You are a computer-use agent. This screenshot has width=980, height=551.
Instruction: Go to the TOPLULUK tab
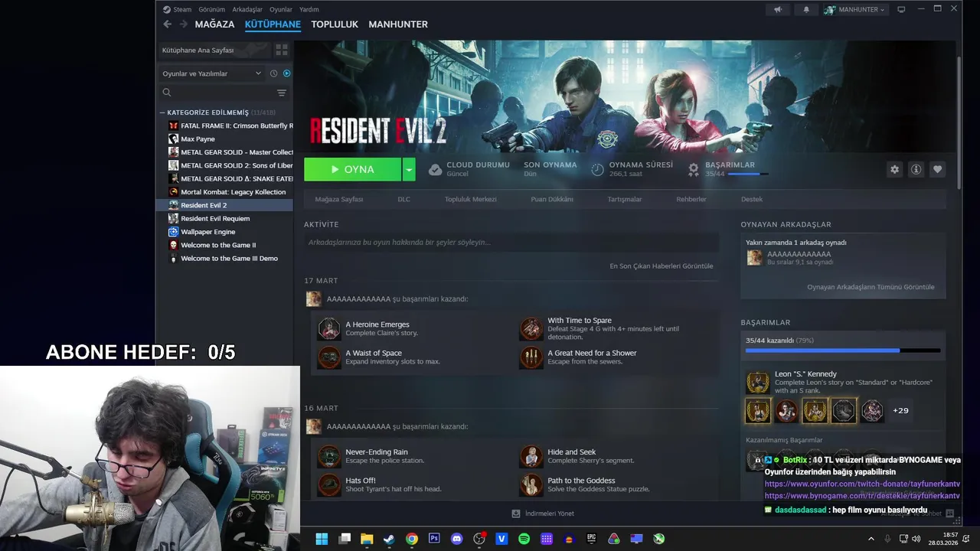(x=335, y=24)
